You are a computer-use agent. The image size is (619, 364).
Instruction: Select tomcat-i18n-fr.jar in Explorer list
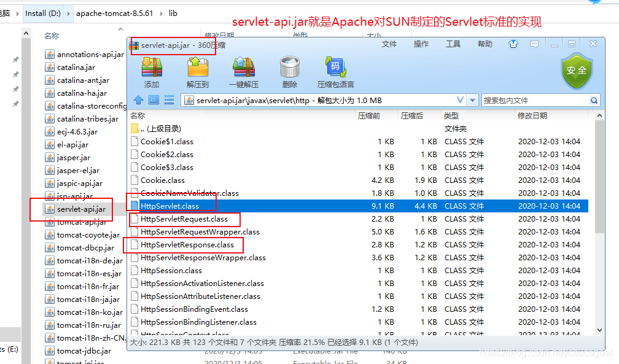click(x=82, y=286)
